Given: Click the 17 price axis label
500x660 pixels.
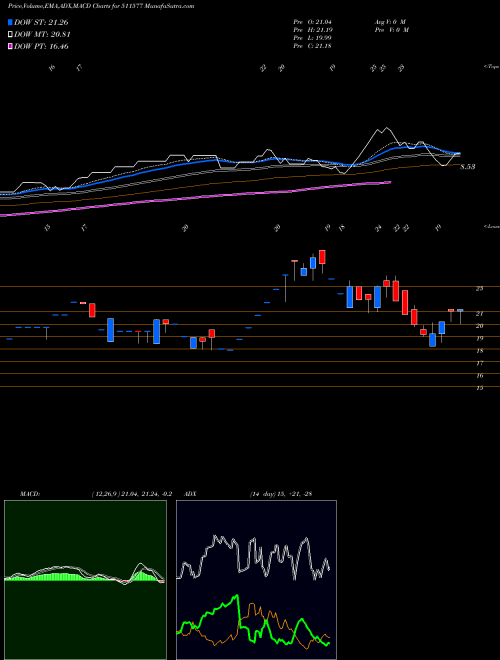Looking at the screenshot, I should 479,363.
